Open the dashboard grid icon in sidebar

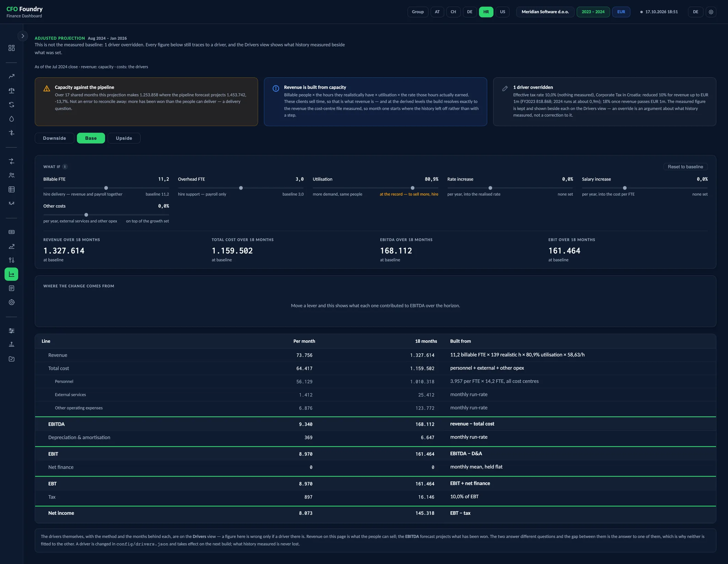tap(11, 48)
